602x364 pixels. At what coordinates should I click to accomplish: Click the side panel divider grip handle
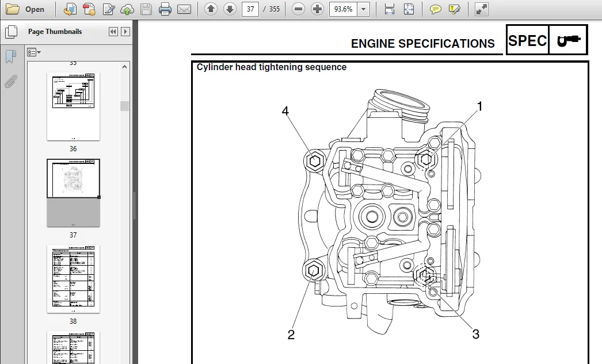coord(134,205)
